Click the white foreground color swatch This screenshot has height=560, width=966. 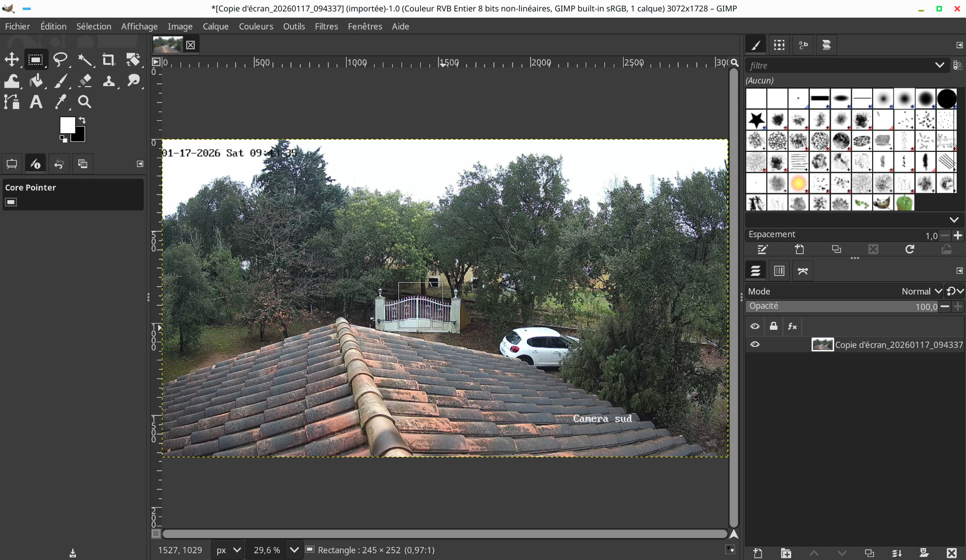point(67,125)
